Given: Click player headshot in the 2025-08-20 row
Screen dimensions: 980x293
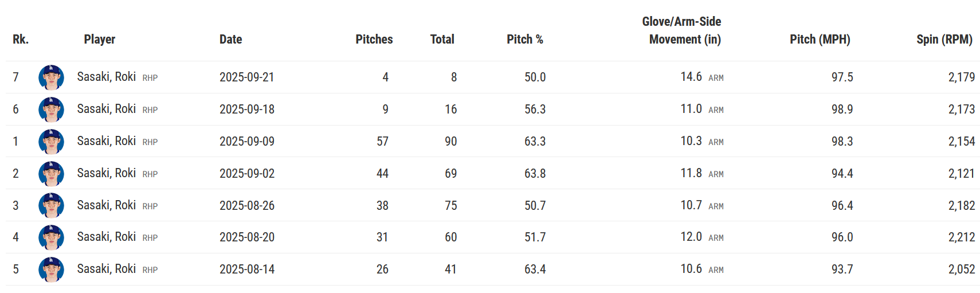Looking at the screenshot, I should pyautogui.click(x=51, y=237).
